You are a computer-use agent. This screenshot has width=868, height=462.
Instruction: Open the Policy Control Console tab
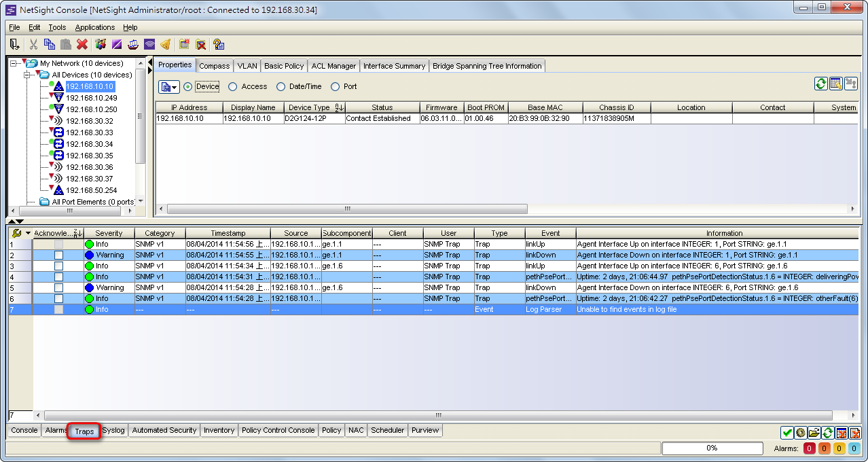278,430
